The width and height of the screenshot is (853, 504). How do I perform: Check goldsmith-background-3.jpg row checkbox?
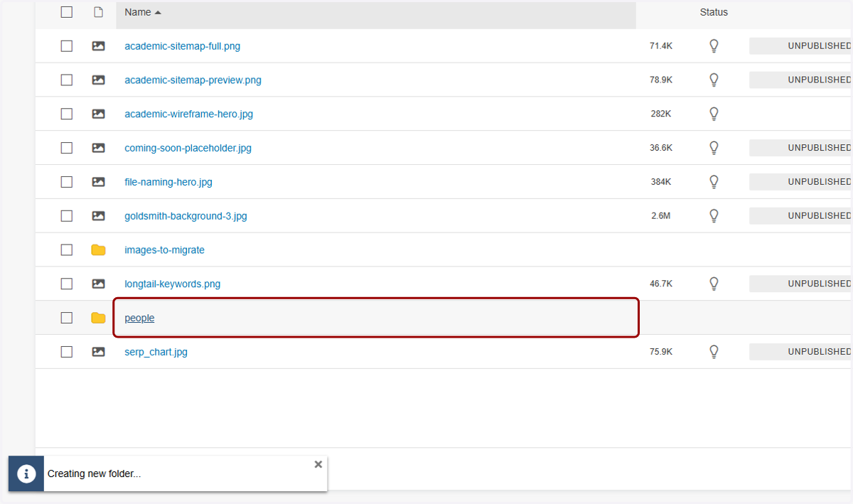click(x=67, y=216)
